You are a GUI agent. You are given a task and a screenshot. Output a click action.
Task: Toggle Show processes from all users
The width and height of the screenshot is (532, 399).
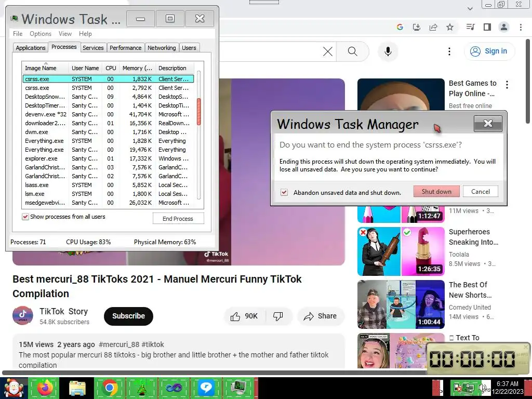pos(25,217)
